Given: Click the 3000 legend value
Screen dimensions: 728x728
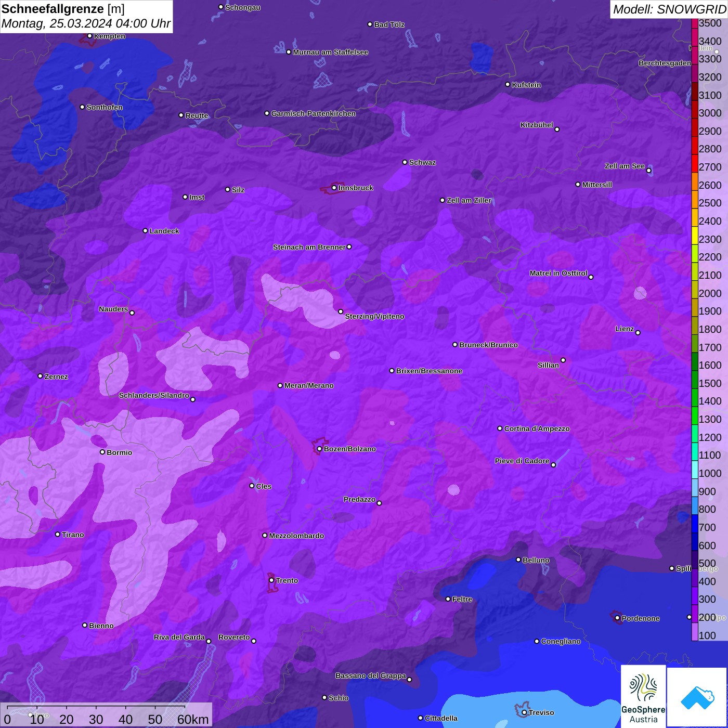Looking at the screenshot, I should (x=710, y=113).
